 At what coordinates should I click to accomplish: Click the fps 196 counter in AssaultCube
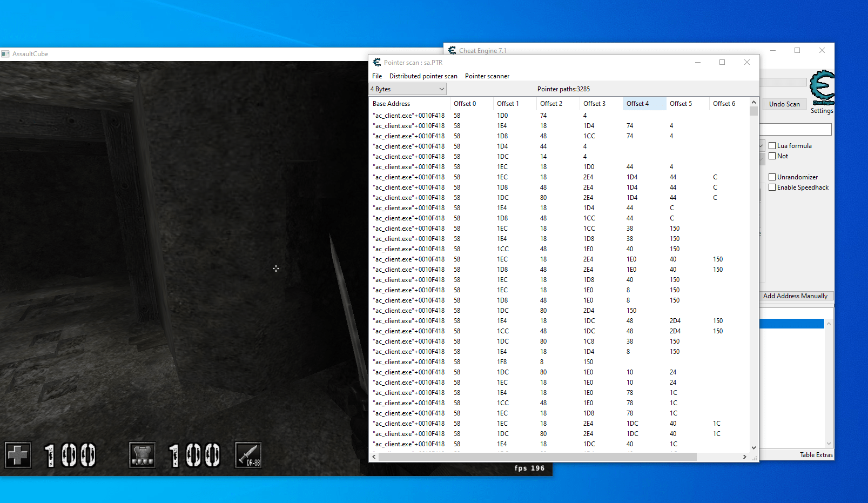(529, 468)
